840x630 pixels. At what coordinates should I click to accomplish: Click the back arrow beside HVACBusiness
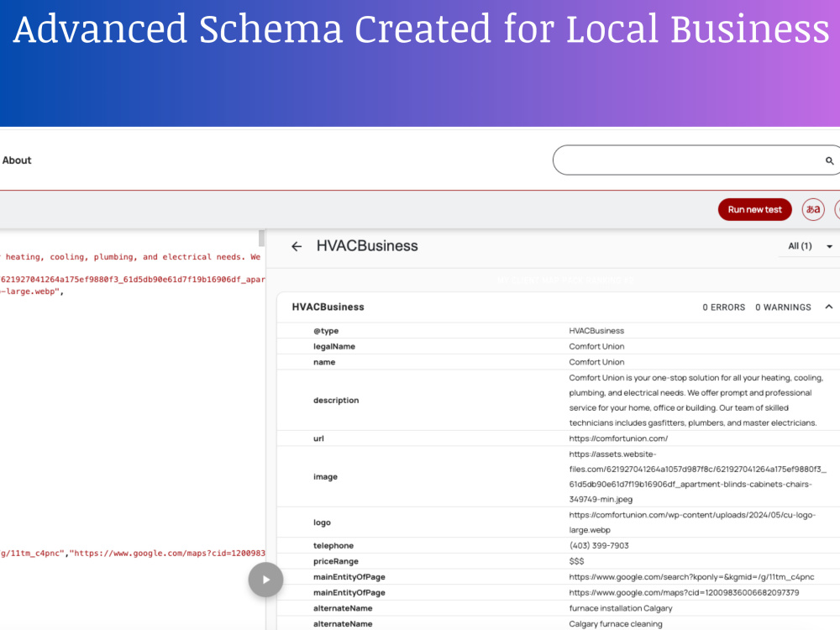tap(297, 246)
